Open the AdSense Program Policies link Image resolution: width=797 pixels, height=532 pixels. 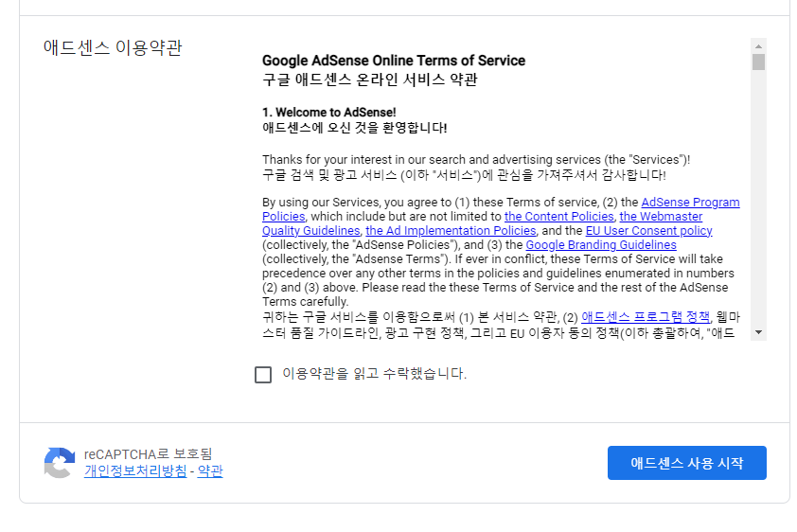(x=690, y=203)
